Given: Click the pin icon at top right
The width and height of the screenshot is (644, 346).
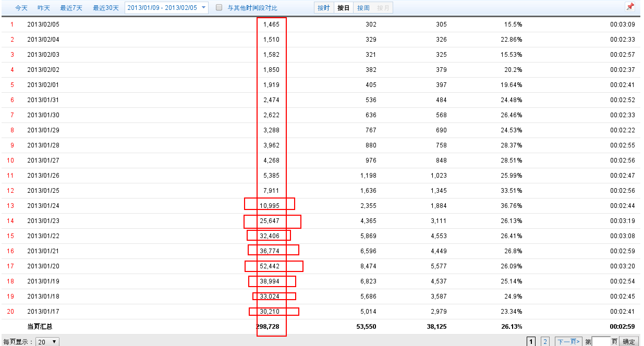Looking at the screenshot, I should [630, 7].
